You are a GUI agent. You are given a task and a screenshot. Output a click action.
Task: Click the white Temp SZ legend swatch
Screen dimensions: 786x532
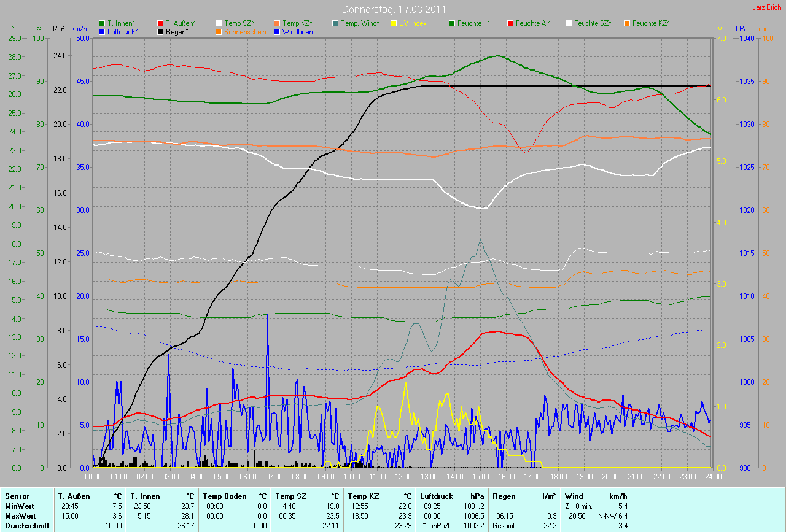point(219,23)
